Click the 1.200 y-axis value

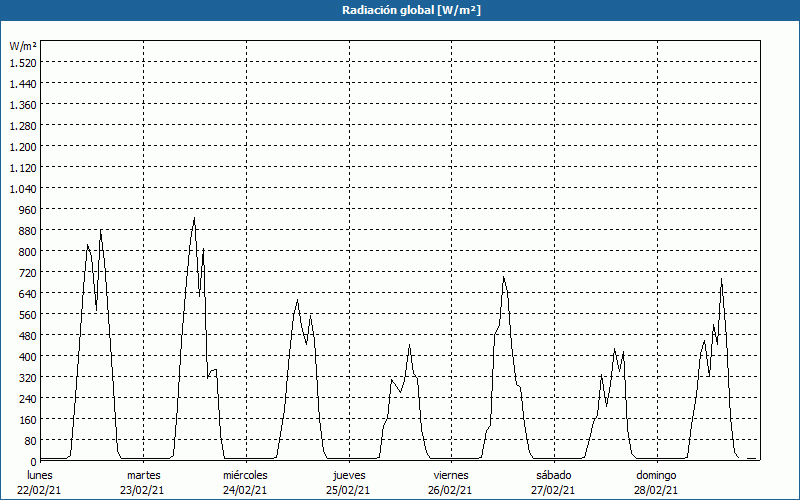[23, 146]
